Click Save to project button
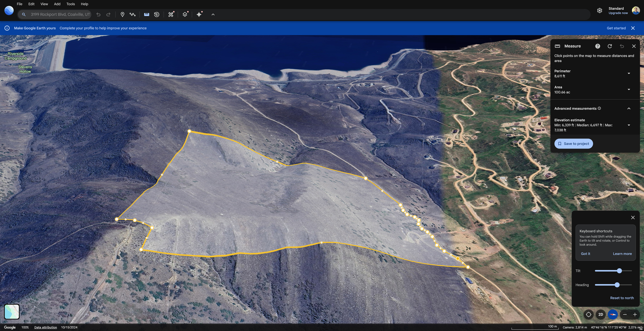The height and width of the screenshot is (331, 644). click(573, 144)
